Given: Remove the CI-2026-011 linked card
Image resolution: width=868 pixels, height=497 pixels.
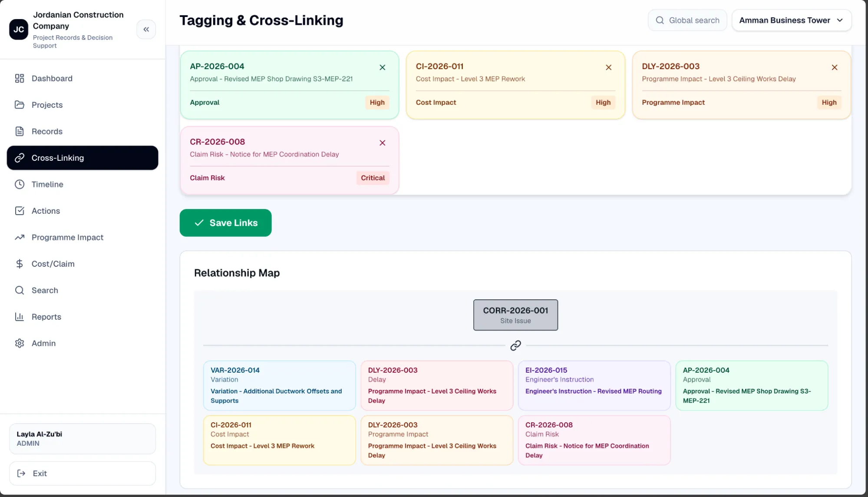Looking at the screenshot, I should click(609, 67).
